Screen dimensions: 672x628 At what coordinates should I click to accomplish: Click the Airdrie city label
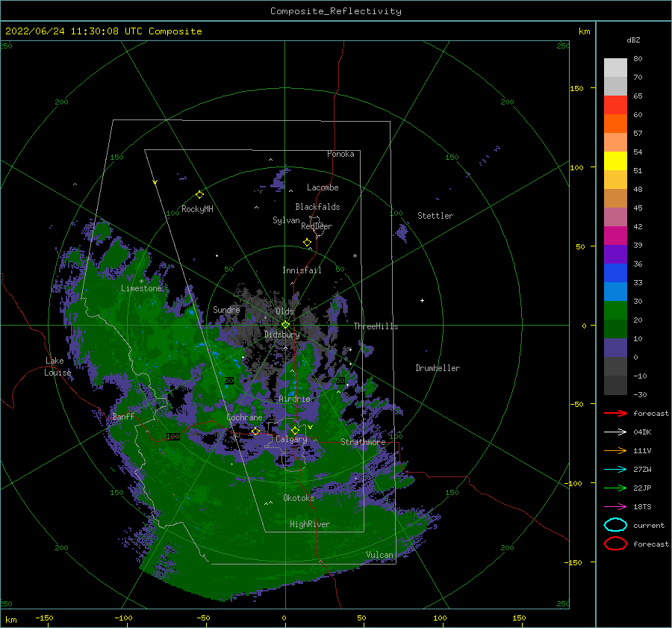294,399
